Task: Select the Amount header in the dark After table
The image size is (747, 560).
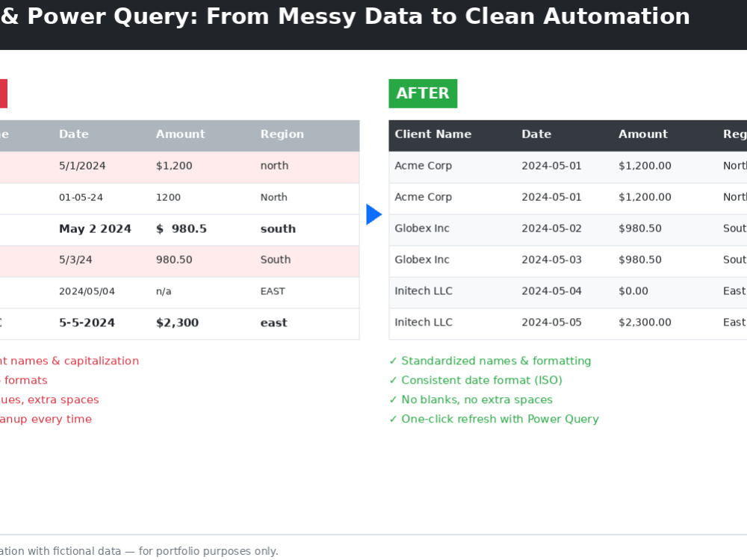Action: pos(643,134)
